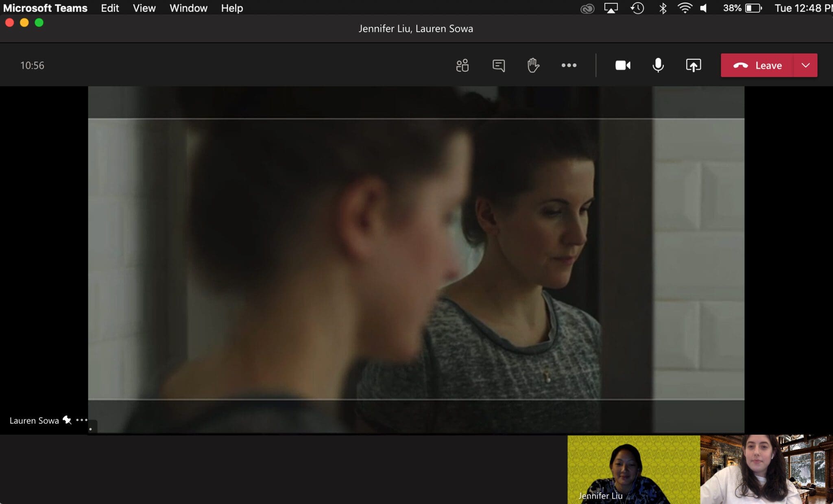Open Wi-Fi status menu
Screen dimensions: 833x504
[x=685, y=8]
